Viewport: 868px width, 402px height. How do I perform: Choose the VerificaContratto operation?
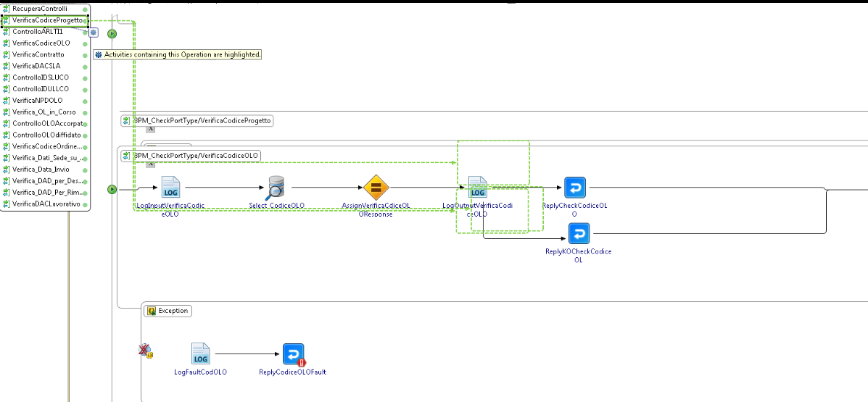[38, 54]
